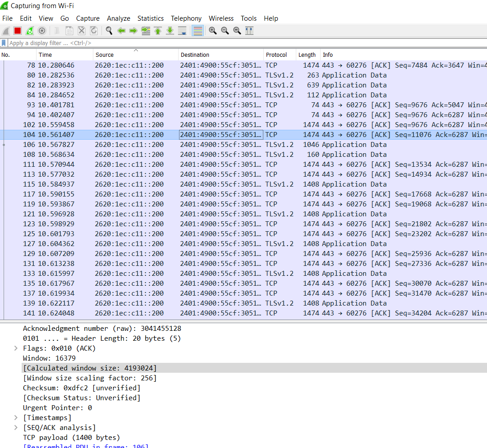The width and height of the screenshot is (487, 448).
Task: Open the Wireless menu
Action: pos(221,18)
